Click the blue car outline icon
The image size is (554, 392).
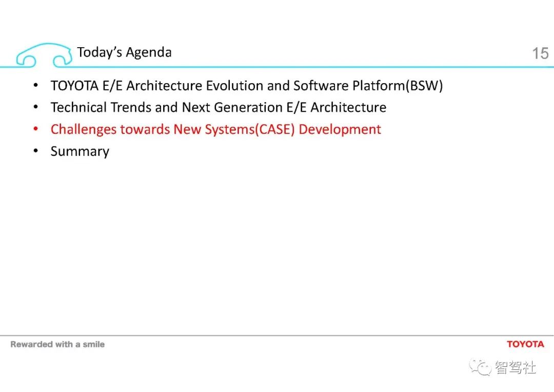pos(44,55)
